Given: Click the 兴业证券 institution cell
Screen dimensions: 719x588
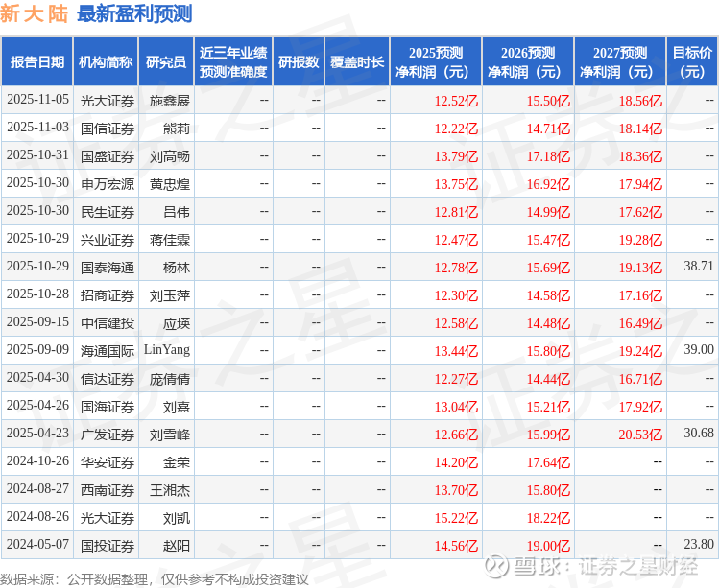Looking at the screenshot, I should point(108,240).
